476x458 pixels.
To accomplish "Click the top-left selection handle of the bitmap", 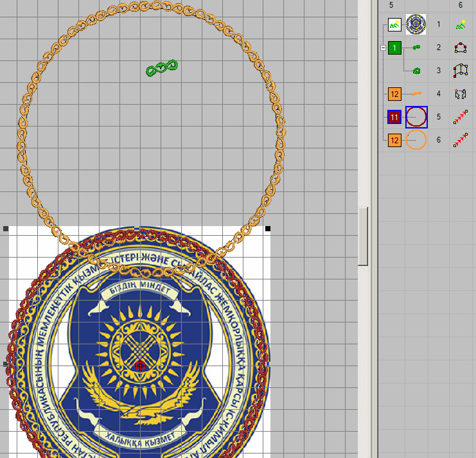I will pyautogui.click(x=6, y=229).
